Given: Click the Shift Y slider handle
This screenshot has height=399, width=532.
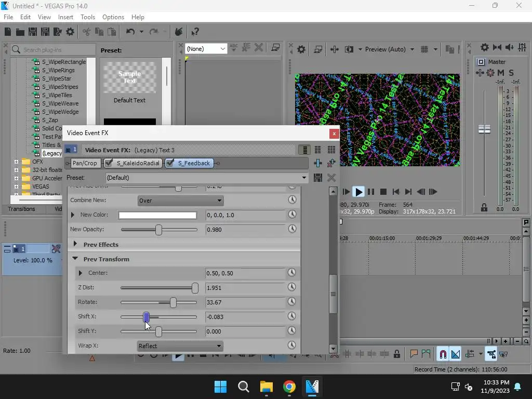Looking at the screenshot, I should (158, 331).
